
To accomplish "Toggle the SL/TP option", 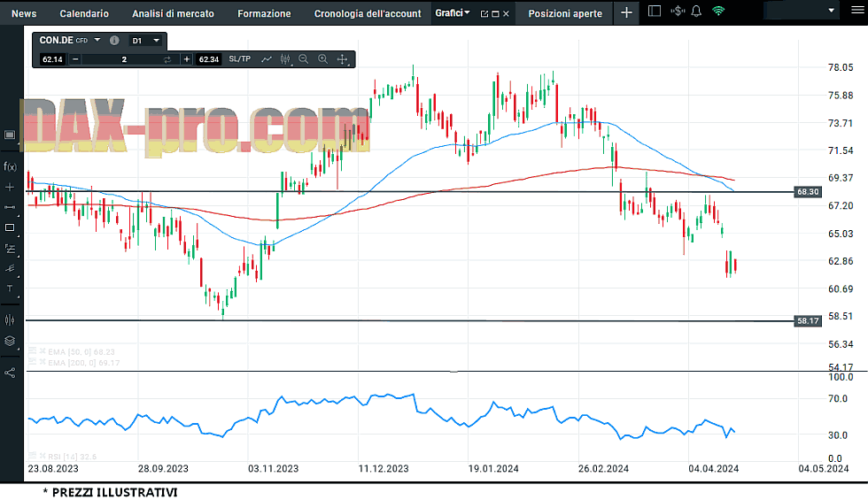I will [x=240, y=58].
